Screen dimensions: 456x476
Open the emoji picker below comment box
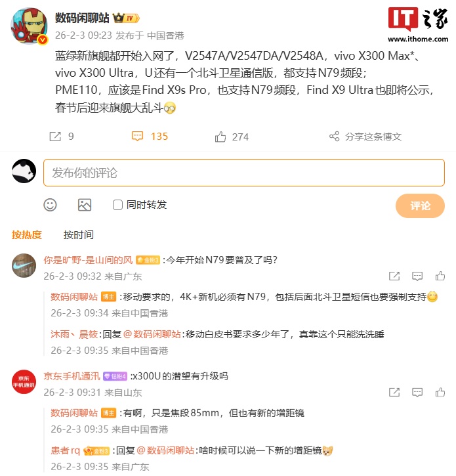click(x=50, y=205)
